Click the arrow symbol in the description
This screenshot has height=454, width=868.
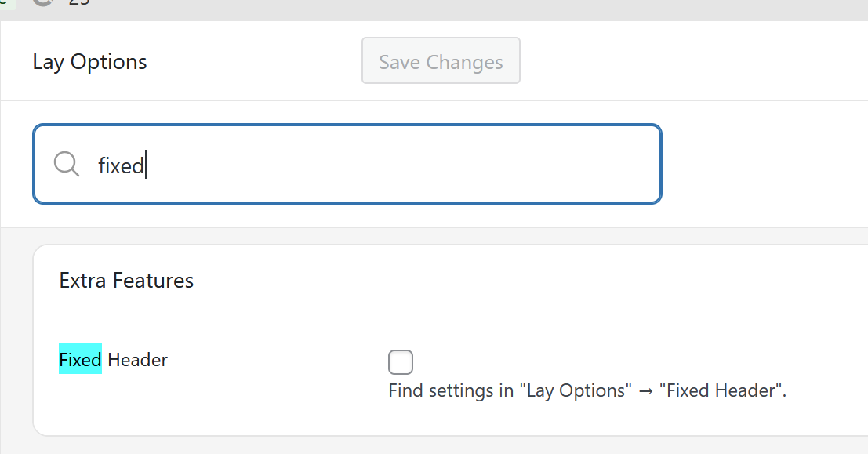[649, 390]
